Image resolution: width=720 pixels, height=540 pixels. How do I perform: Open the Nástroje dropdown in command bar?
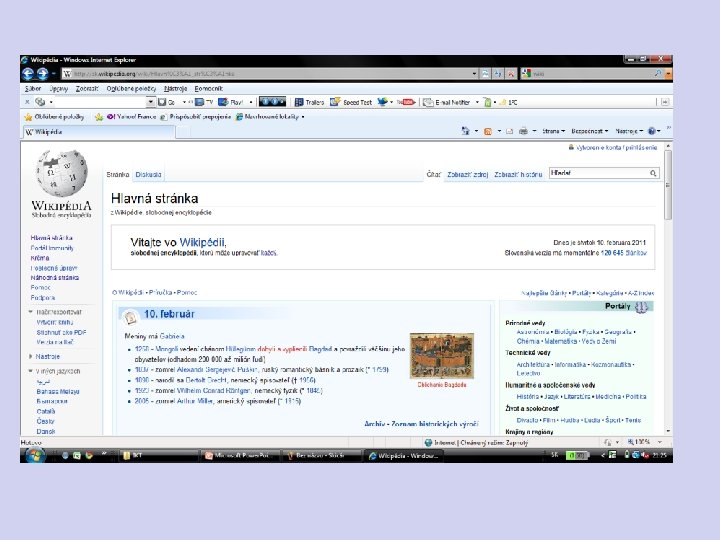(629, 131)
